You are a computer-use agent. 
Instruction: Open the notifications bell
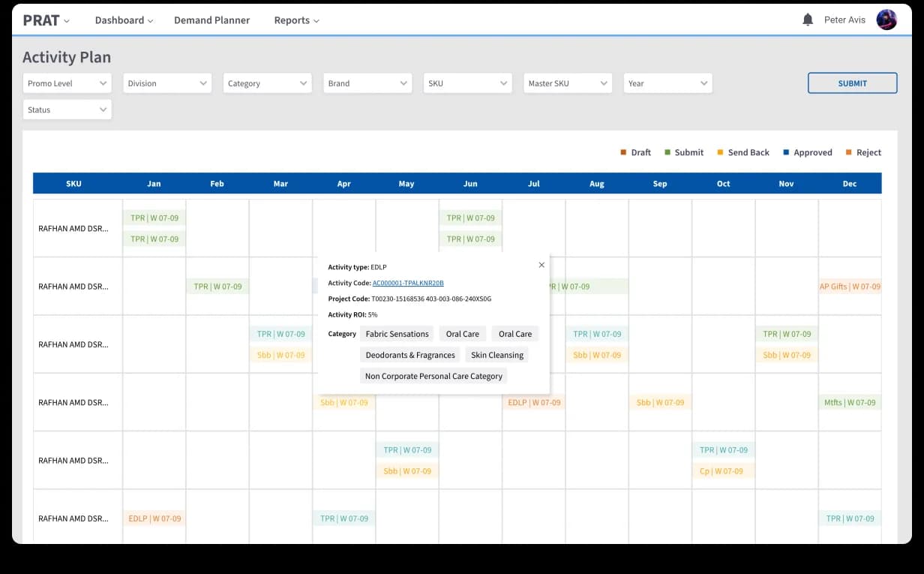[808, 20]
